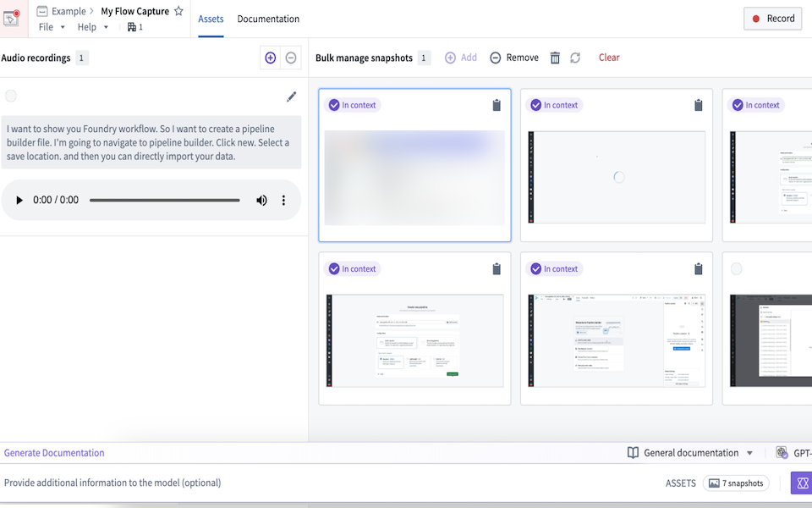Click the plus icon above the audio recordings panel
Viewport: 812px width, 508px height.
[270, 57]
